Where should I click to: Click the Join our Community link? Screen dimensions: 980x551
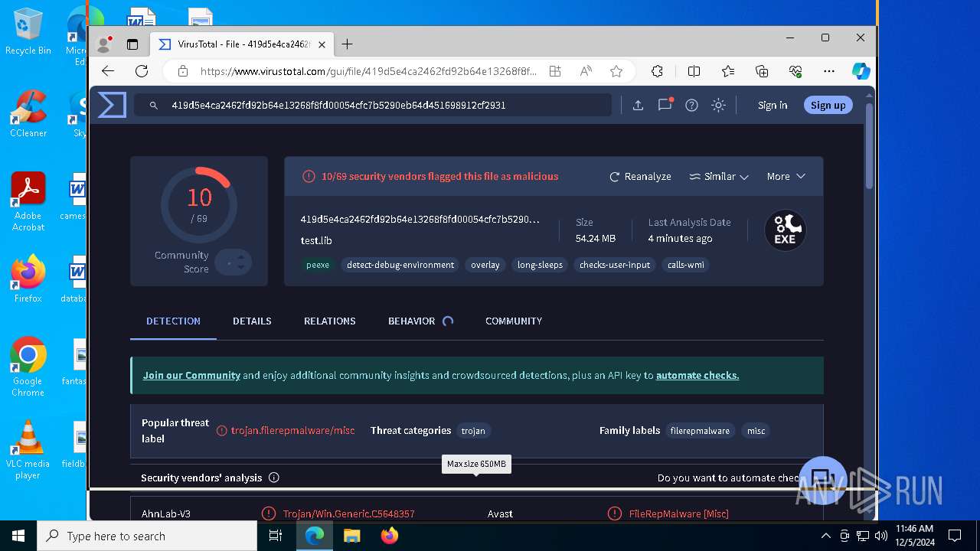[x=191, y=375]
